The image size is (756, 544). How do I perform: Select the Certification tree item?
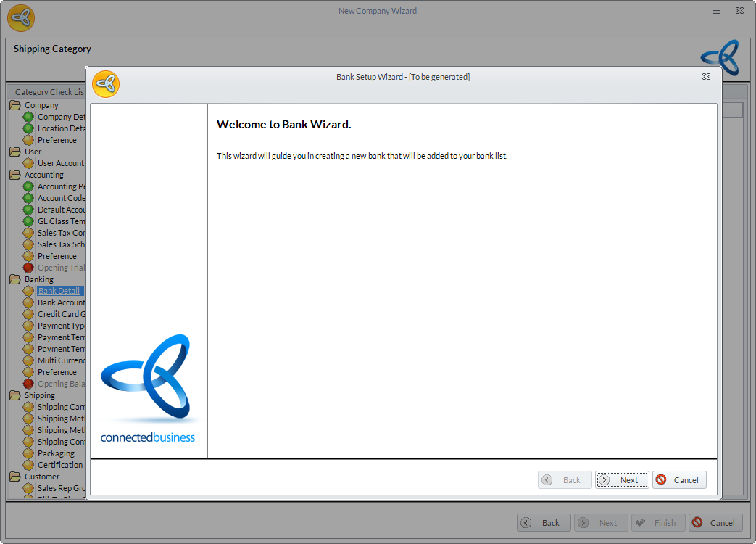coord(60,465)
